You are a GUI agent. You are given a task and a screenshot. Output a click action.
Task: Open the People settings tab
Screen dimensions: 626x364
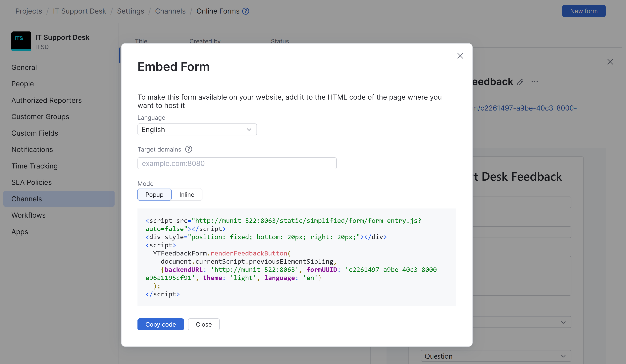pyautogui.click(x=23, y=84)
